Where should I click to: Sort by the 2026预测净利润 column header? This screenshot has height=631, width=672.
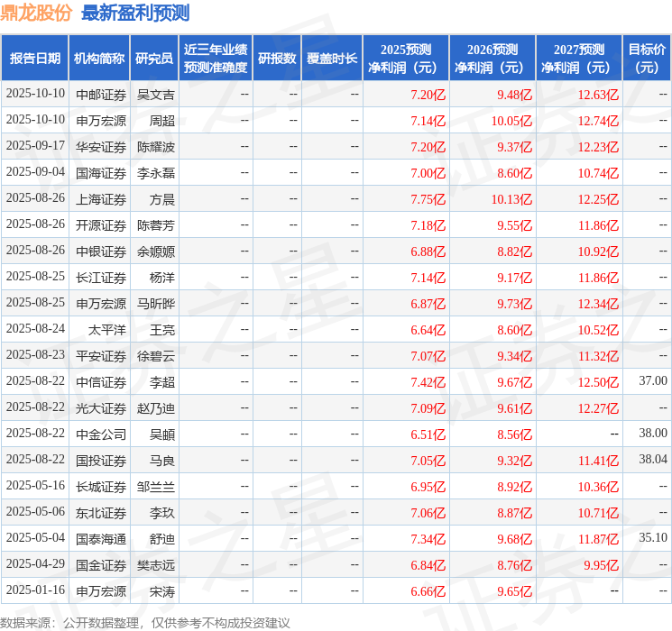(x=492, y=58)
